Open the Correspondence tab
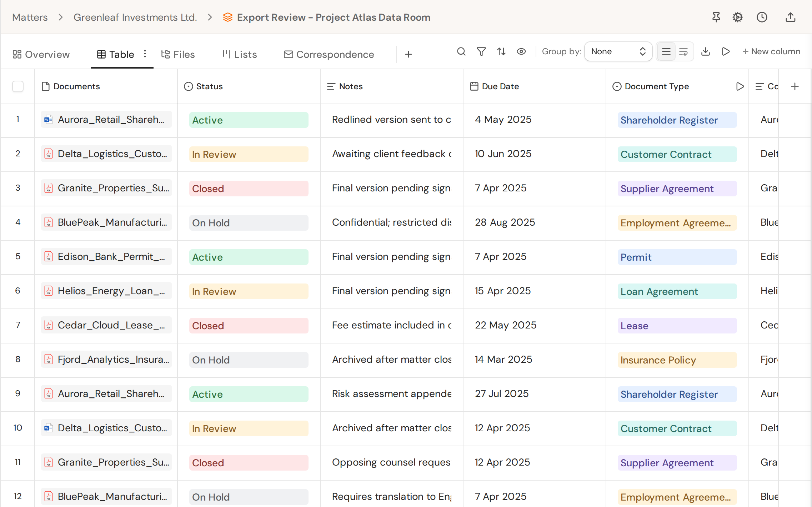The width and height of the screenshot is (812, 507). pyautogui.click(x=329, y=54)
